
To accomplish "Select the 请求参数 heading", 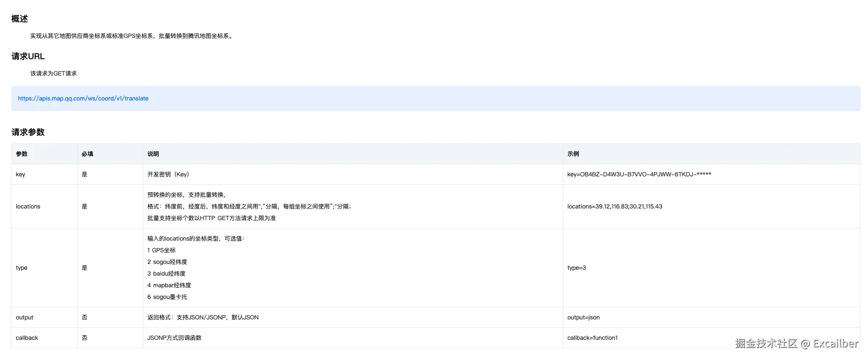I will (28, 132).
